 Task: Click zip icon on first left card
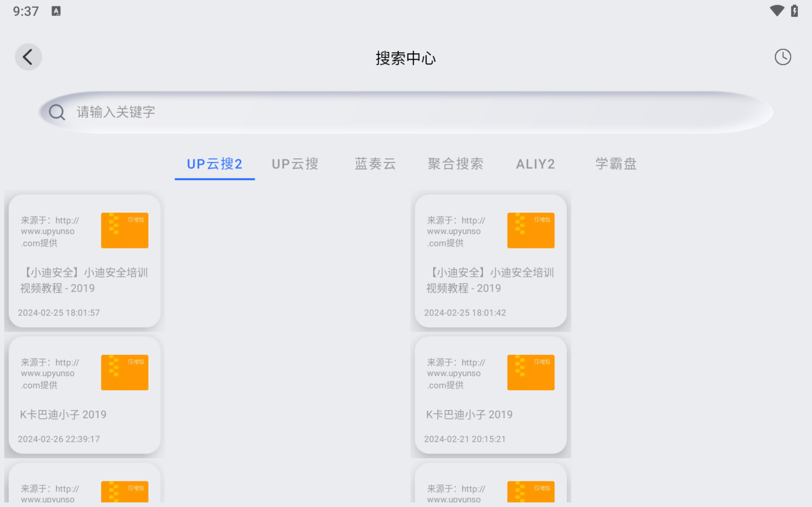tap(124, 230)
